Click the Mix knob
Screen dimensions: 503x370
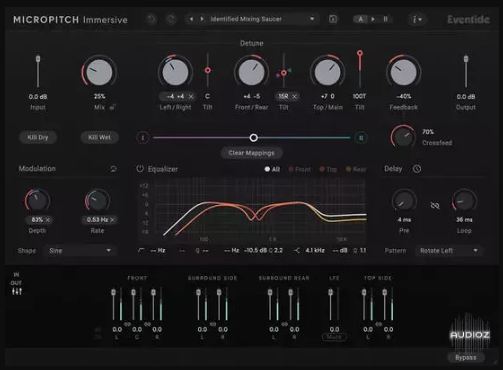[x=99, y=71]
